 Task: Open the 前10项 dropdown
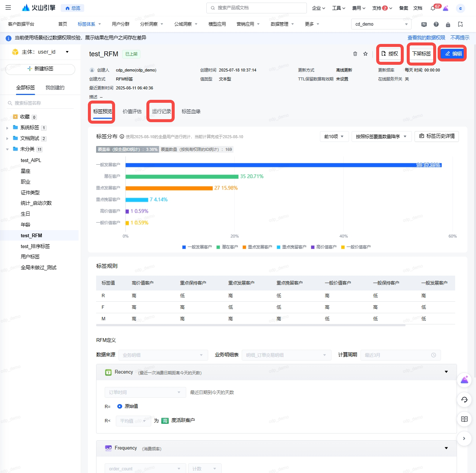[334, 137]
